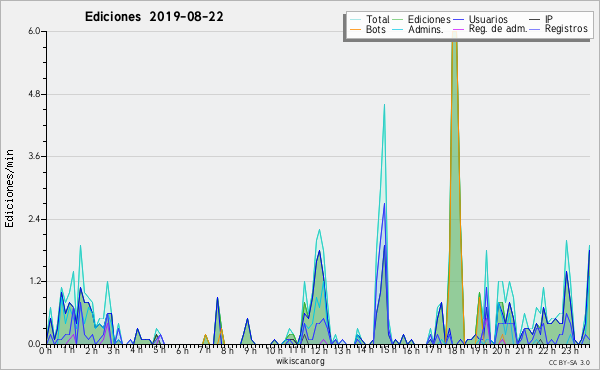This screenshot has width=600, height=370.
Task: Click the '23 h' x-axis label
Action: pyautogui.click(x=569, y=350)
